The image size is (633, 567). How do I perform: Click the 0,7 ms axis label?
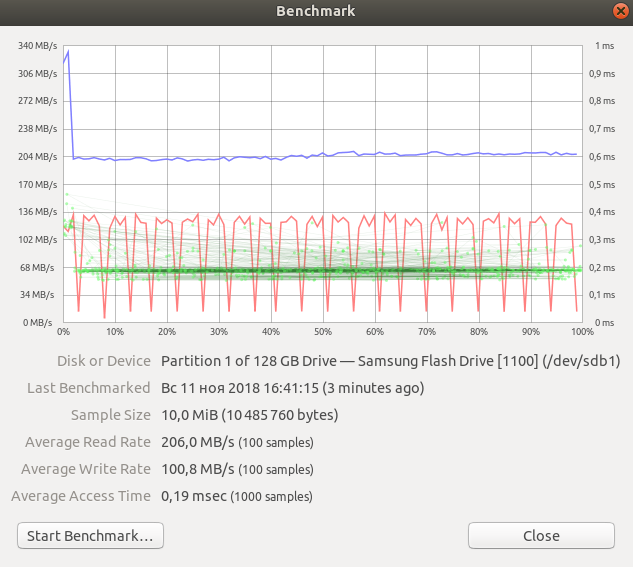pyautogui.click(x=602, y=129)
